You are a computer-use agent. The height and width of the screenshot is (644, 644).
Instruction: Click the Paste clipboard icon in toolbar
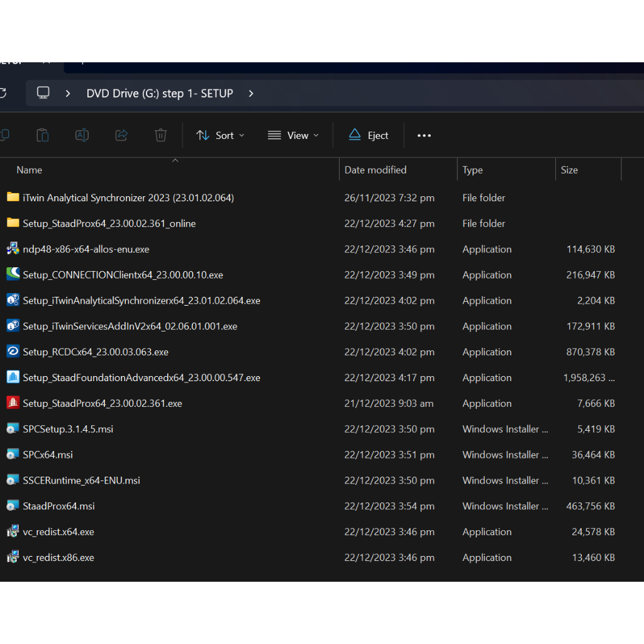pos(42,135)
